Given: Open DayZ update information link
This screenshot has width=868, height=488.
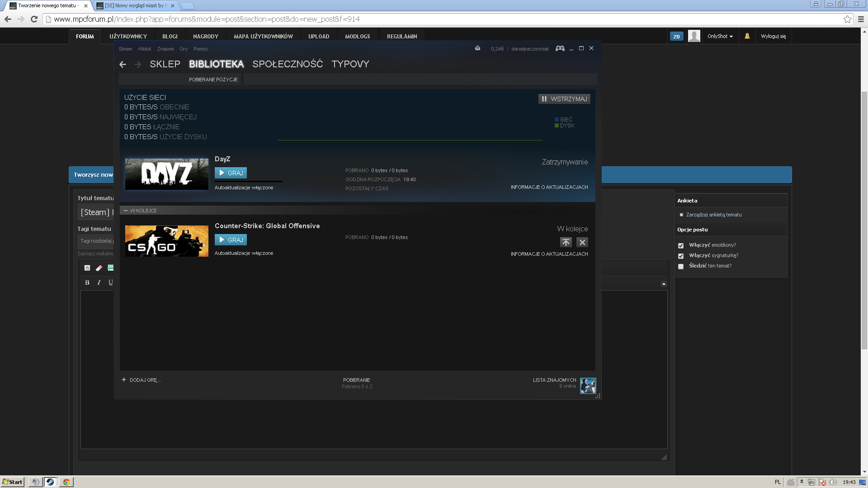Looking at the screenshot, I should (549, 187).
